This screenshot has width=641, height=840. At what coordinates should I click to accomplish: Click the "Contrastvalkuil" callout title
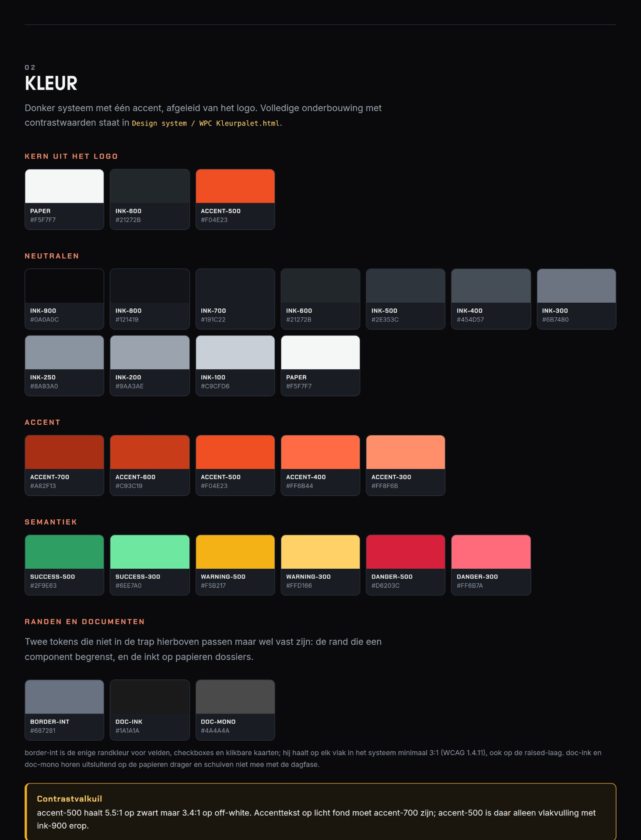pyautogui.click(x=70, y=799)
